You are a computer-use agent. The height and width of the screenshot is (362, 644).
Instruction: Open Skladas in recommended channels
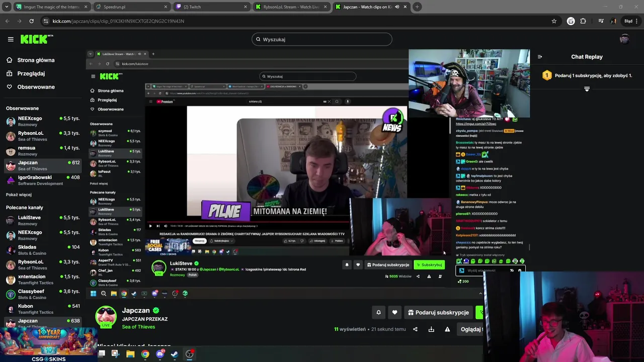point(43,250)
